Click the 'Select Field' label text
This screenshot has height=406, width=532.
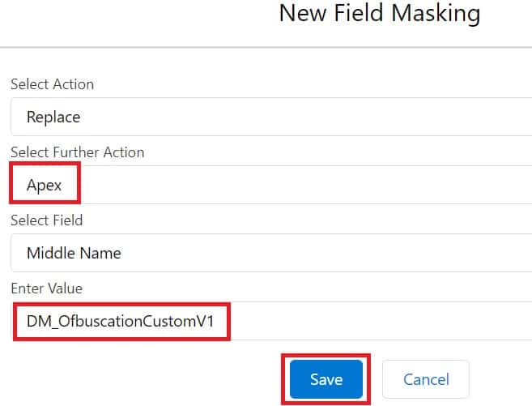coord(46,220)
